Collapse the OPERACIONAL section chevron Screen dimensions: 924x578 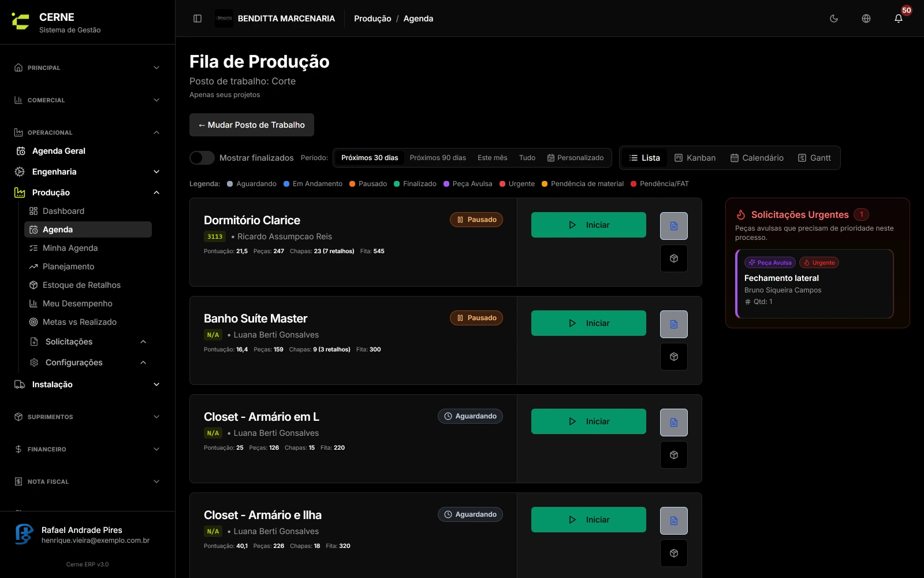[157, 132]
